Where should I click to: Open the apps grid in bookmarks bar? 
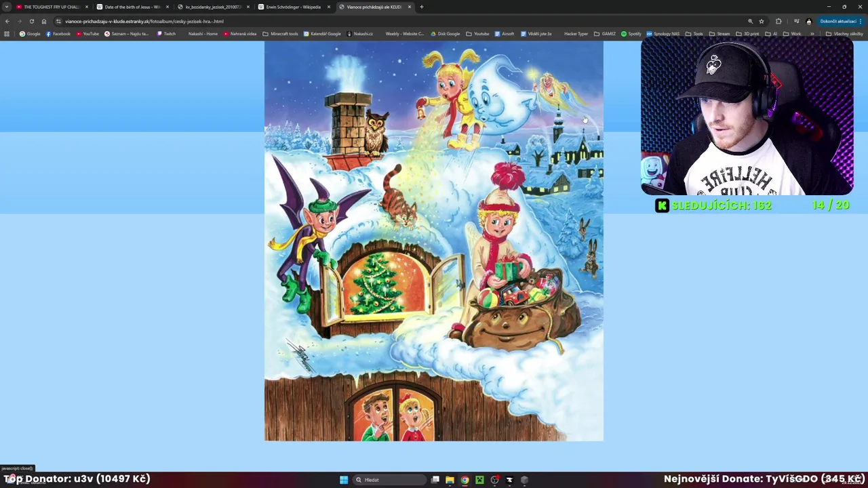coord(7,34)
